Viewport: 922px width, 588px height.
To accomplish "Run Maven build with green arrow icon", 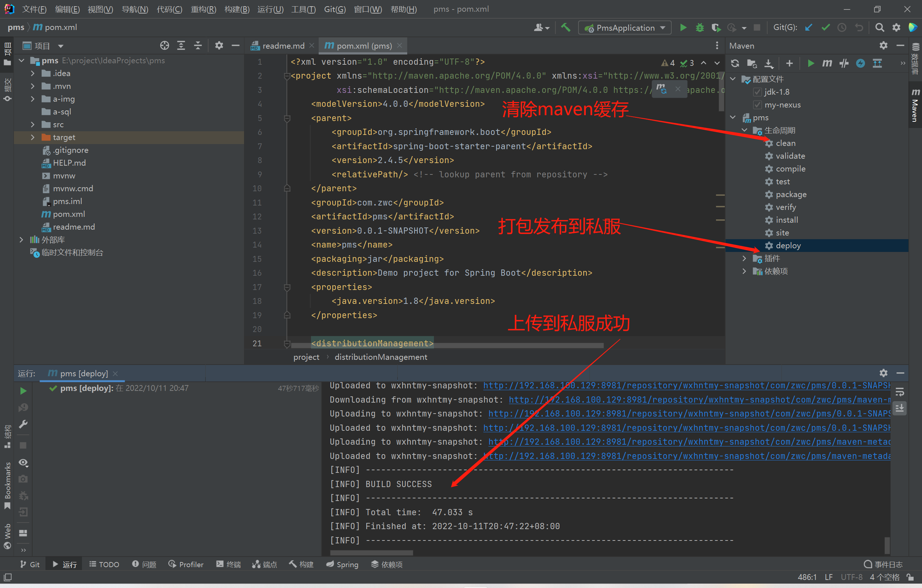I will (810, 63).
